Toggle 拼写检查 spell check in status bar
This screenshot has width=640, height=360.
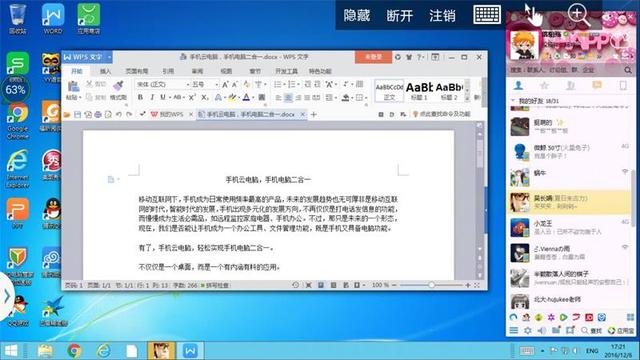(215, 285)
